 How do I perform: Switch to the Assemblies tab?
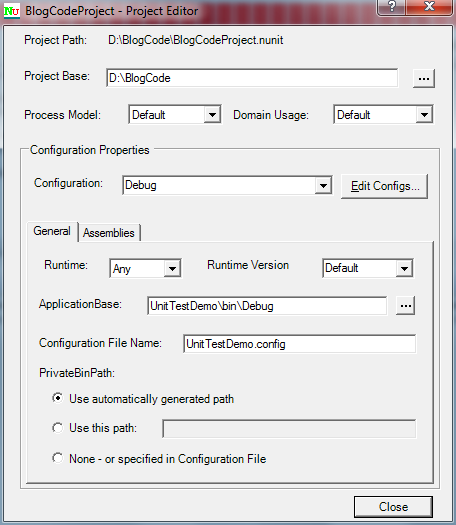click(x=109, y=233)
